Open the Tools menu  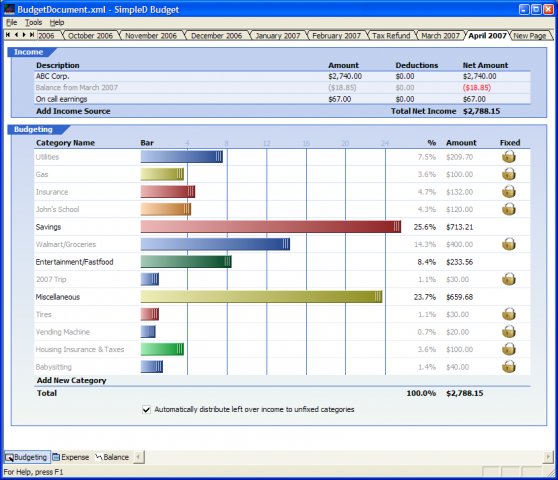pos(33,22)
